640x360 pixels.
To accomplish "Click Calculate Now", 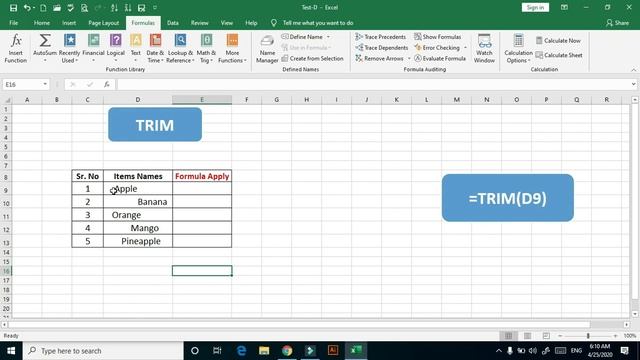I will (x=558, y=40).
